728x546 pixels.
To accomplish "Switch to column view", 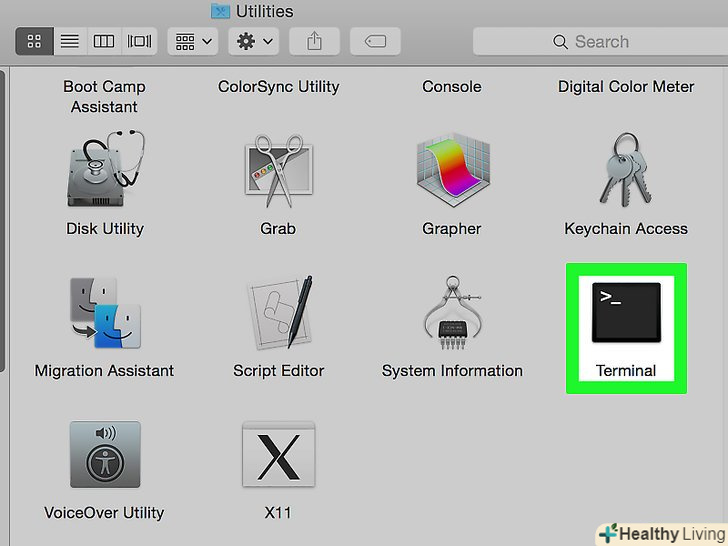I will 104,41.
